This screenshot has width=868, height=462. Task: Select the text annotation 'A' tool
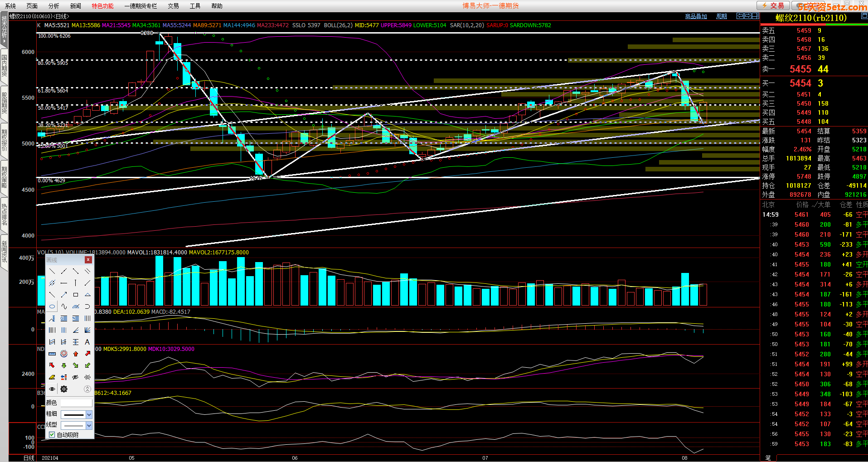click(87, 342)
